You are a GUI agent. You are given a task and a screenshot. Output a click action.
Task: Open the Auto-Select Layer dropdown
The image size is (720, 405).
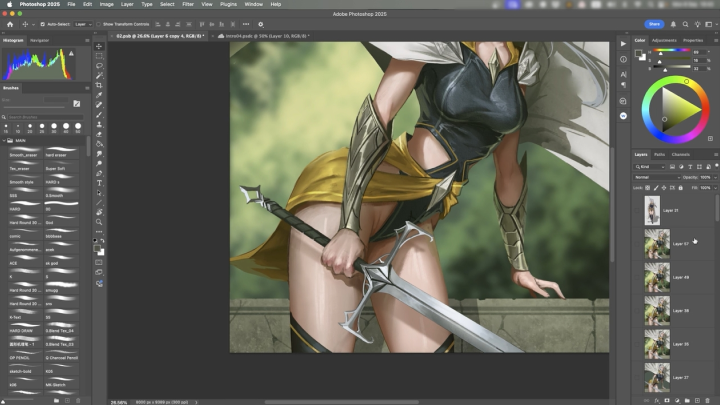pos(83,23)
